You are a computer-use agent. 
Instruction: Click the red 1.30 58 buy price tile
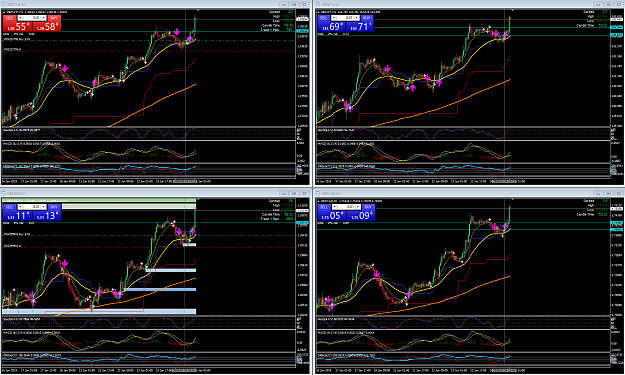point(47,27)
